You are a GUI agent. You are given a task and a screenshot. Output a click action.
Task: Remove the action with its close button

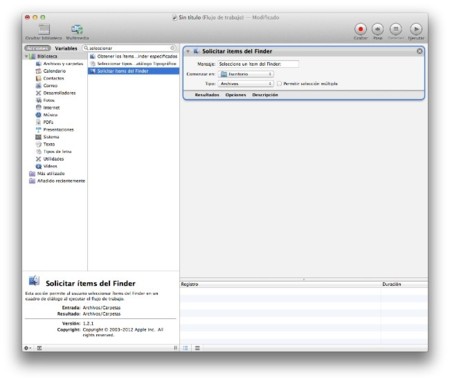coord(420,51)
